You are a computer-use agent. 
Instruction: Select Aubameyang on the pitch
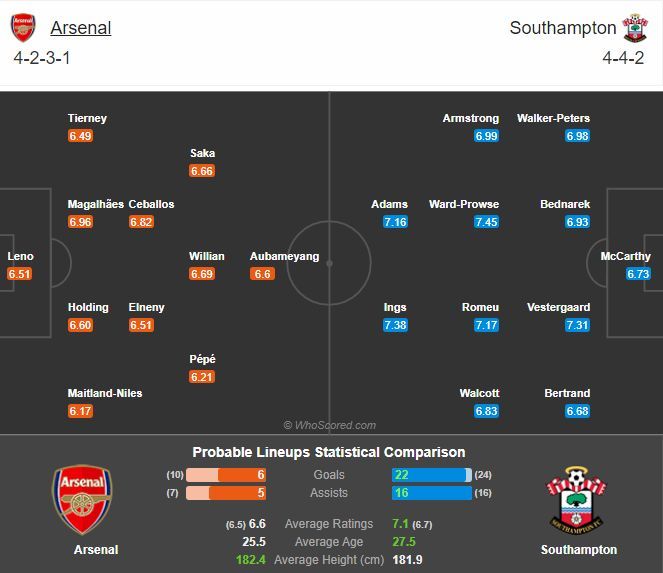click(x=284, y=256)
